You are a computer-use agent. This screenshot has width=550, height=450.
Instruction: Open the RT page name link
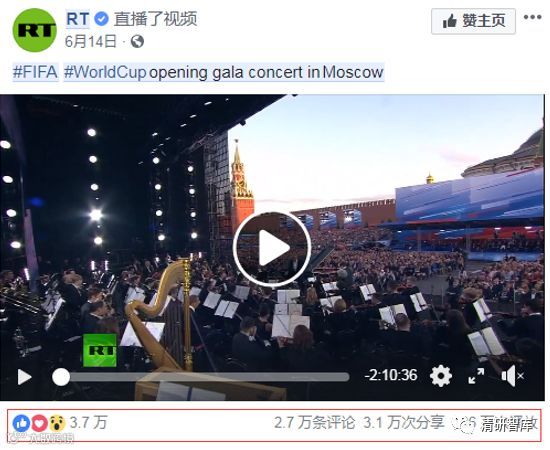(78, 19)
